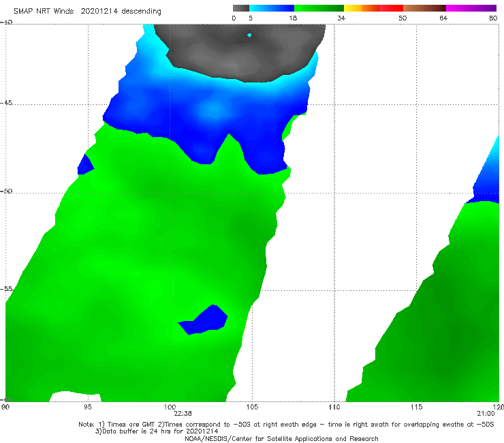The height and width of the screenshot is (443, 504).
Task: Click the longitude label '105' on the bottom axis
Action: click(x=252, y=407)
